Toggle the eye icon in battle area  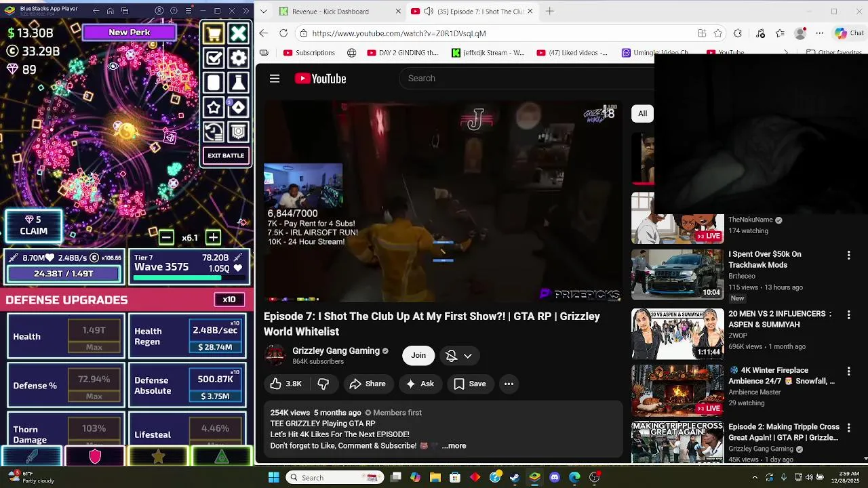(x=113, y=66)
